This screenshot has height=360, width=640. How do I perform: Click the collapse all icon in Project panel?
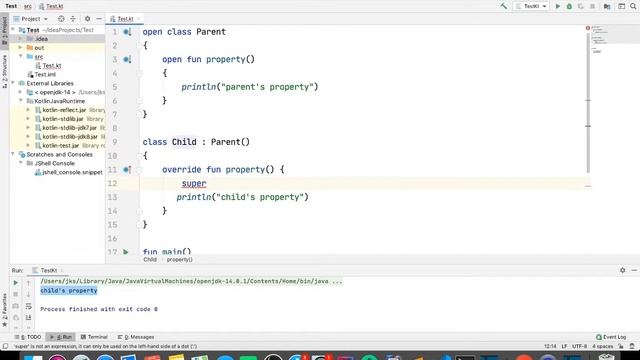[73, 19]
